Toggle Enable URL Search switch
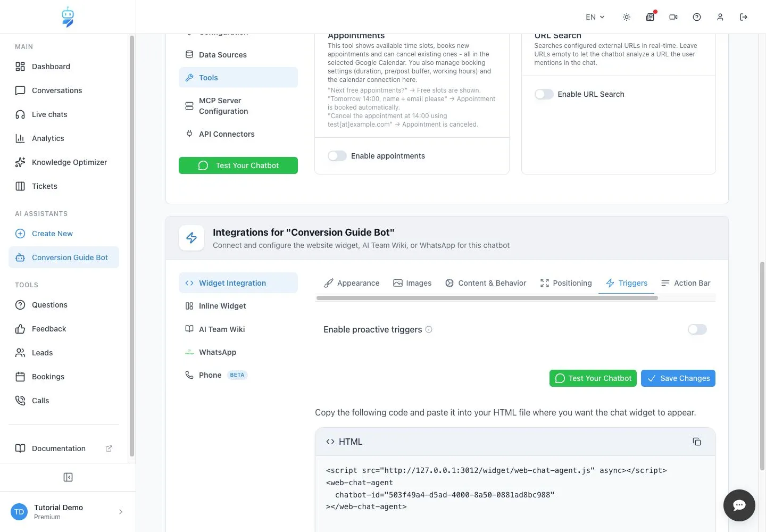This screenshot has width=766, height=532. click(x=544, y=94)
